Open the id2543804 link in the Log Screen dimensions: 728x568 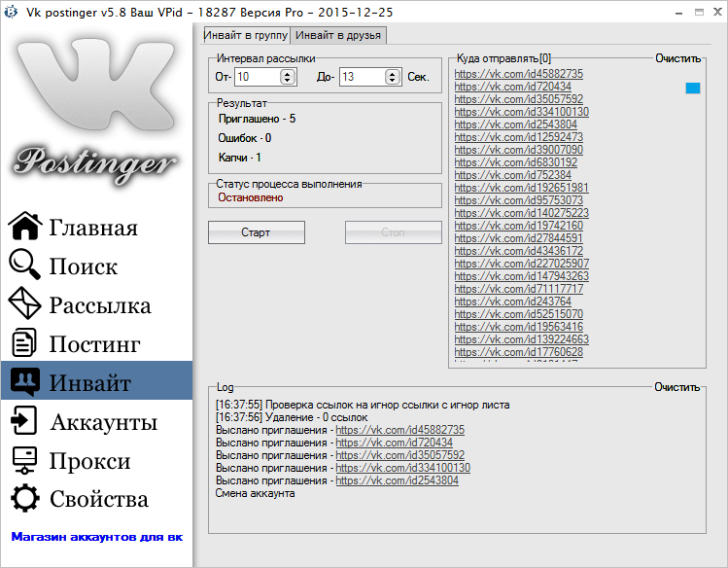coord(397,480)
